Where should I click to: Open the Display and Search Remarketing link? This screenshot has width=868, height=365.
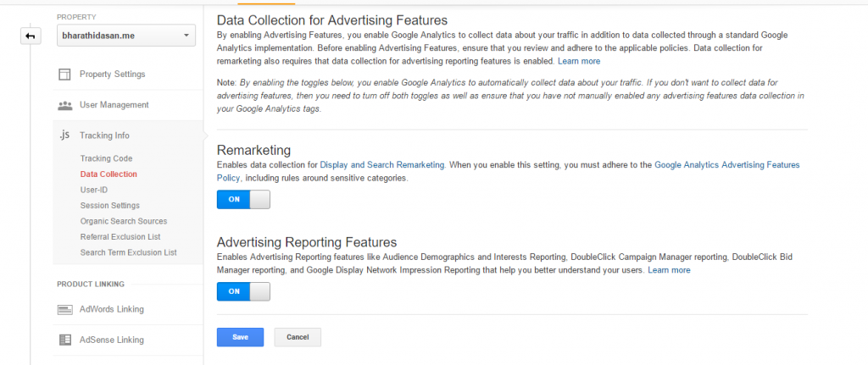click(x=382, y=165)
